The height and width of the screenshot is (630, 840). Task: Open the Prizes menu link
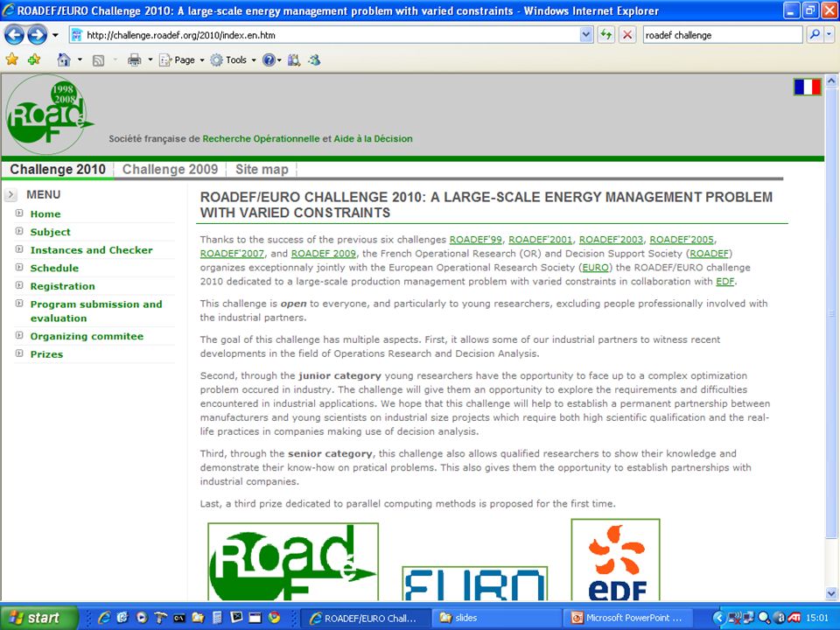point(46,354)
